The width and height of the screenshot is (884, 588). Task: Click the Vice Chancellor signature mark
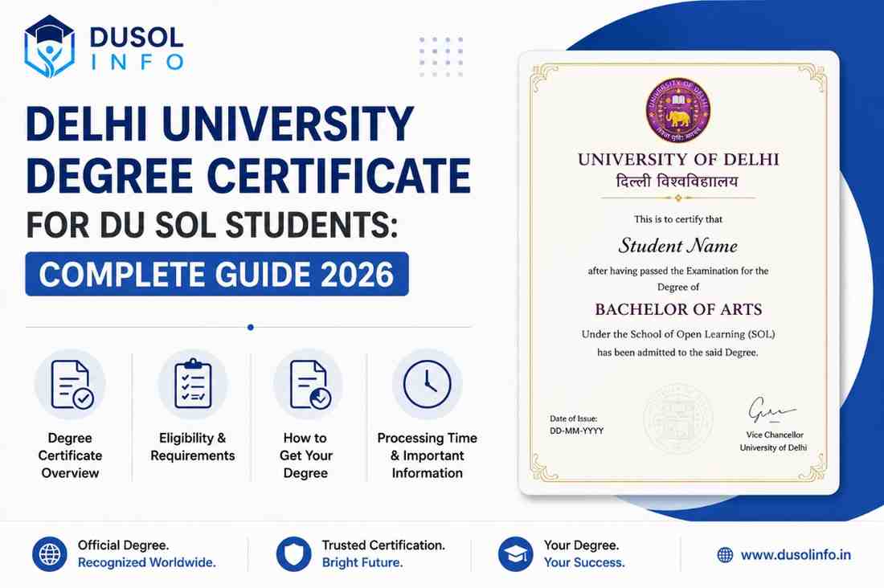[771, 410]
